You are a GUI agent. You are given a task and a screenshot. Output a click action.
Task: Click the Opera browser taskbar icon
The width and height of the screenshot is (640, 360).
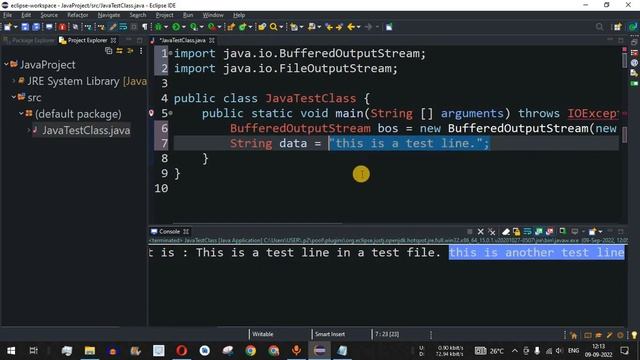click(182, 350)
